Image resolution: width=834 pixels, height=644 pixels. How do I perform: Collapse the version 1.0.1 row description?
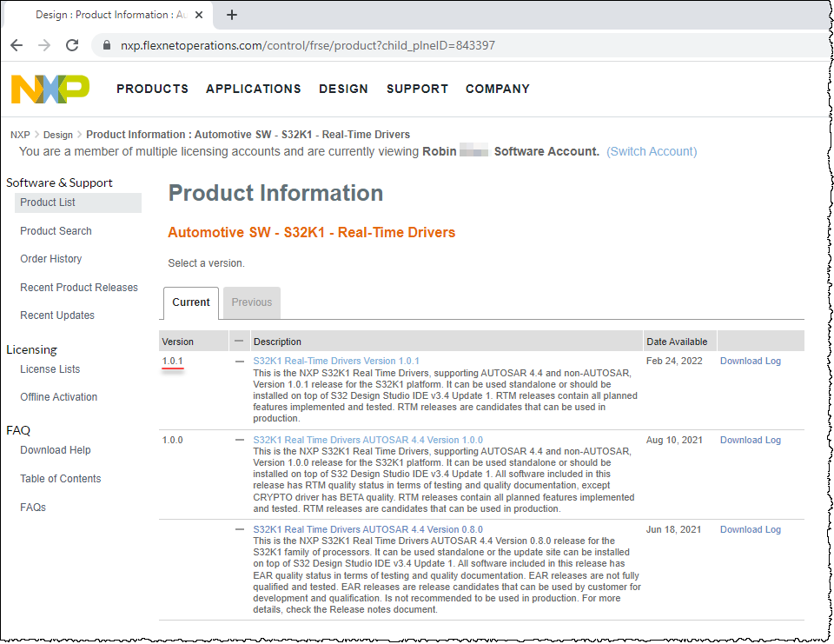pos(240,361)
